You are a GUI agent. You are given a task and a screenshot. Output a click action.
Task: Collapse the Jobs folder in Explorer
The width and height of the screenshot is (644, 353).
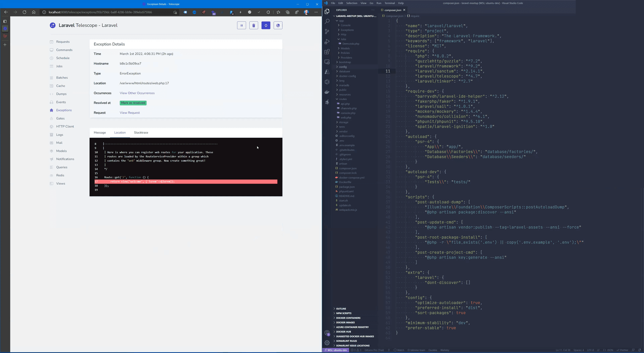pyautogui.click(x=343, y=39)
